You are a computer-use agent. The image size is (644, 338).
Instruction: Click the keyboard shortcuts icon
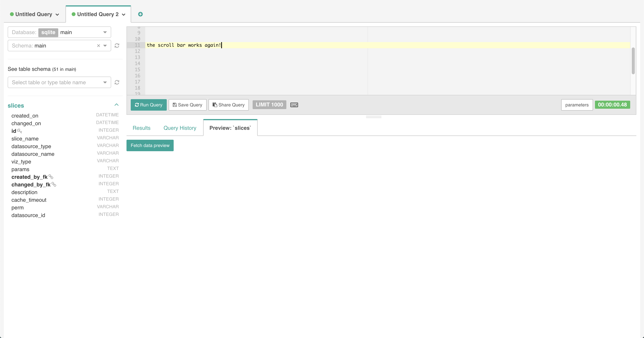pyautogui.click(x=294, y=105)
